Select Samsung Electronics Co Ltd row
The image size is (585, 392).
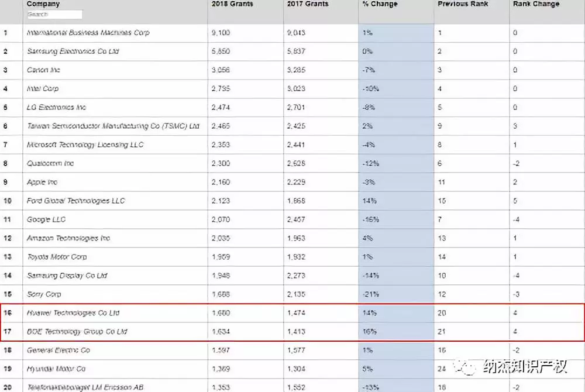(73, 51)
